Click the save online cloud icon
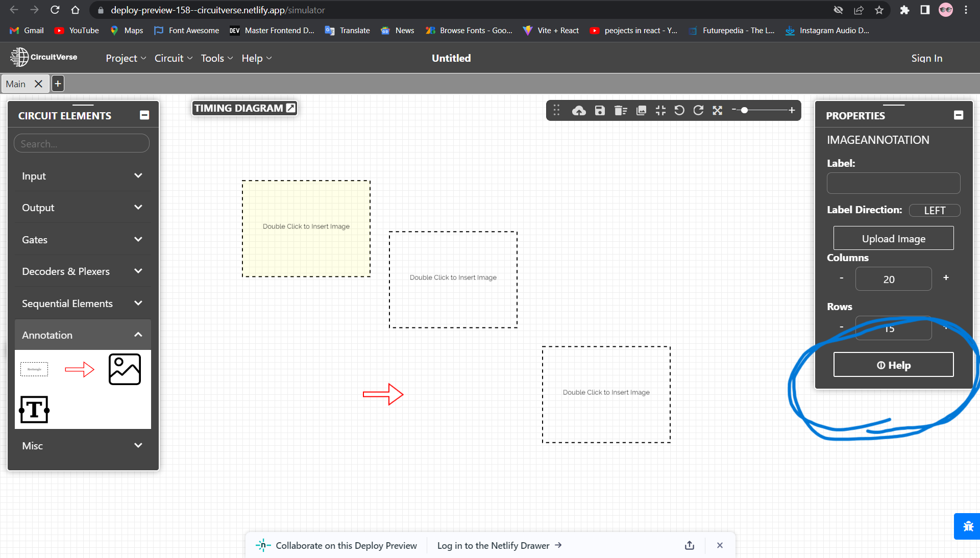Screen dimensions: 980x558 (x=579, y=111)
